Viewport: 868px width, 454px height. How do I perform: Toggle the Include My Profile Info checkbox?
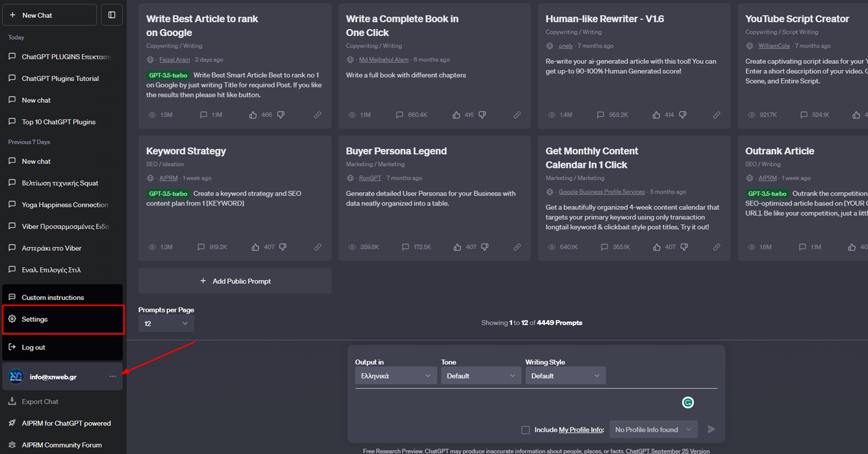[x=526, y=430]
